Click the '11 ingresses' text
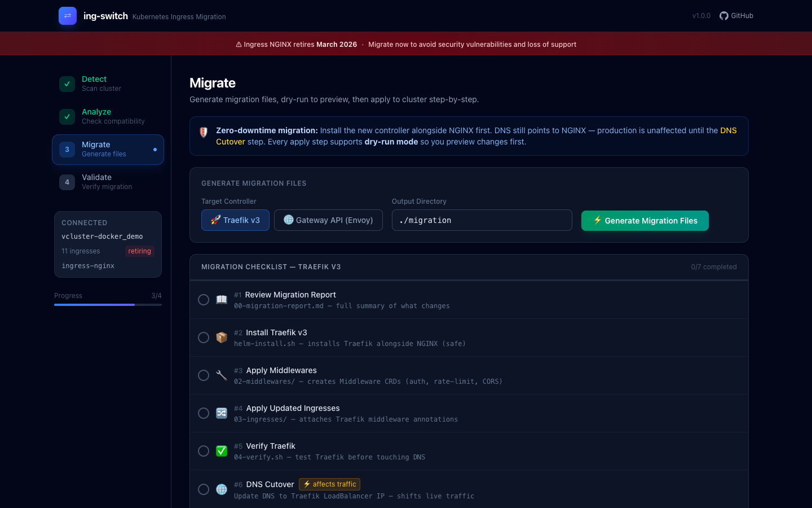The image size is (812, 508). [81, 251]
